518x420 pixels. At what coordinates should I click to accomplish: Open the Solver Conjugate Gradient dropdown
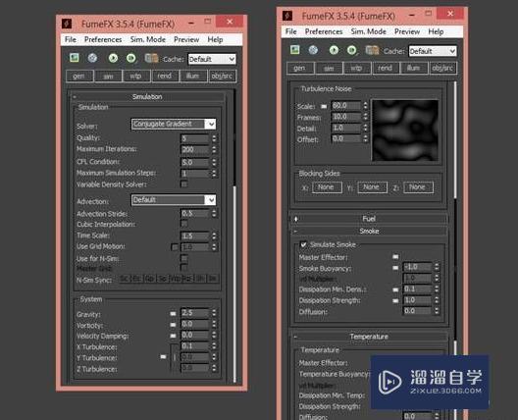pos(174,124)
